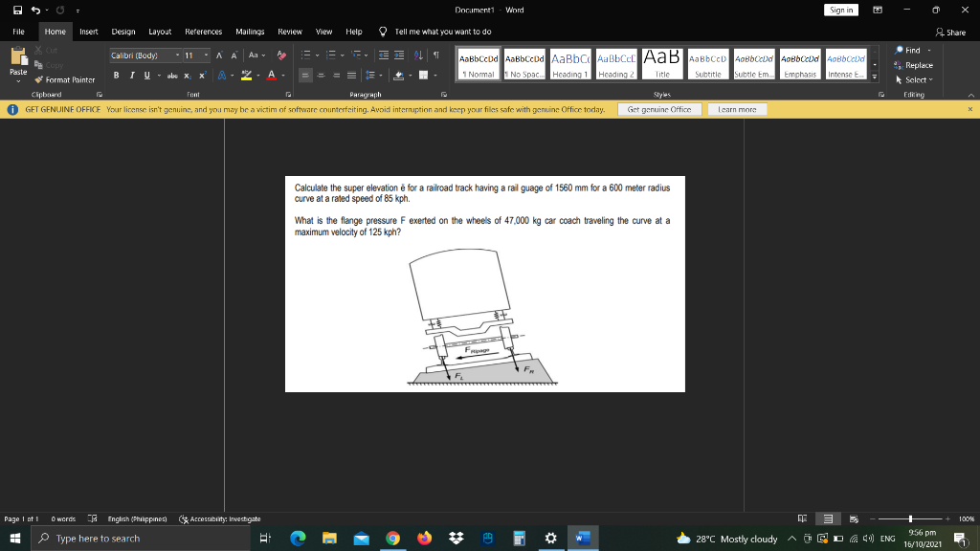The height and width of the screenshot is (551, 980).
Task: Apply center alignment to the paragraph
Action: coord(321,75)
